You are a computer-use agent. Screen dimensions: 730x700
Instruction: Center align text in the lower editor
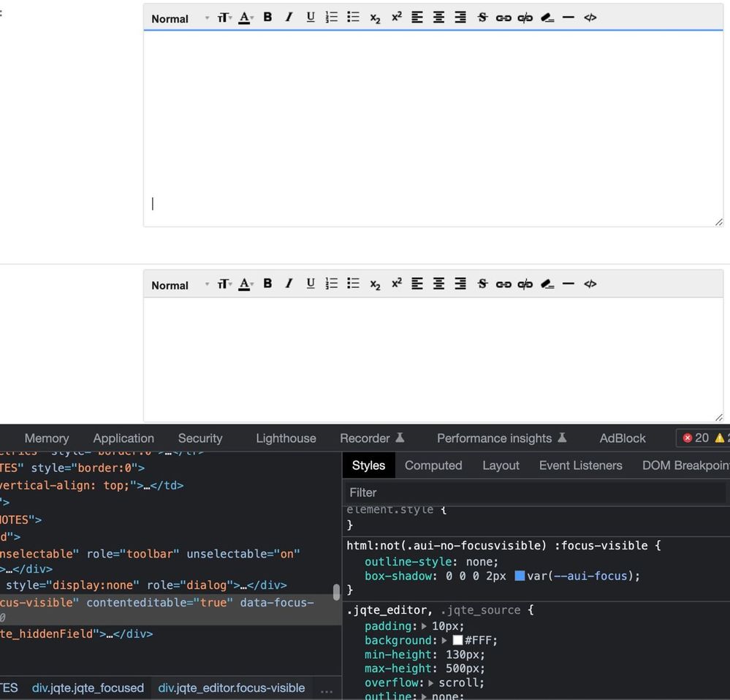tap(438, 284)
